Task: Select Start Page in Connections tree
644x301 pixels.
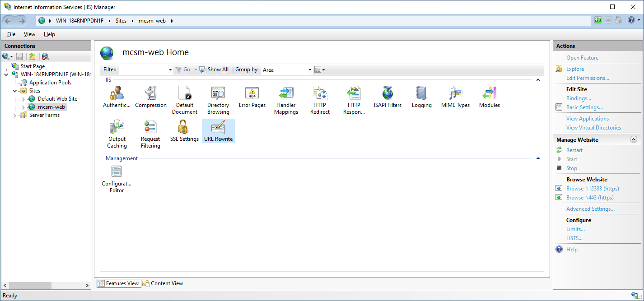Action: (x=33, y=66)
